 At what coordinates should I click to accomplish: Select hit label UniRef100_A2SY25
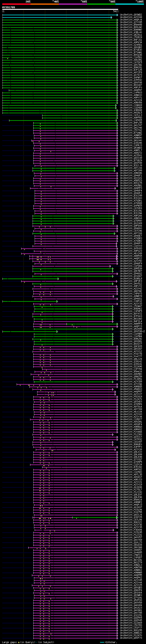point(131,586)
